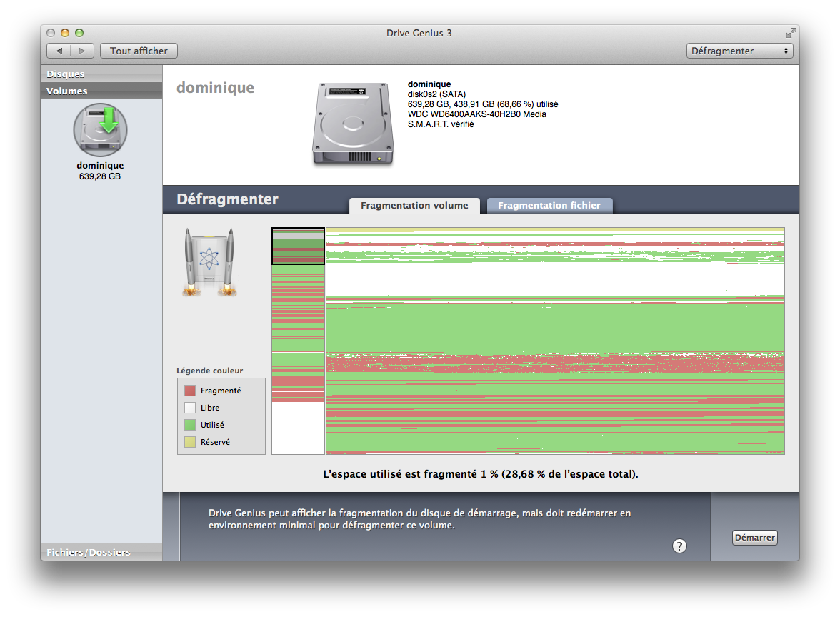The height and width of the screenshot is (617, 840).
Task: Click the Défragmenter section heading
Action: tap(227, 199)
